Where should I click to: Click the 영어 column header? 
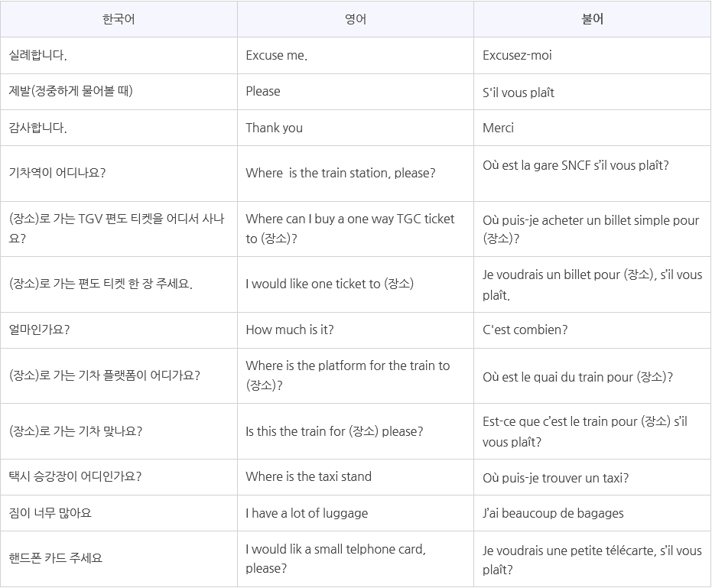(x=356, y=19)
